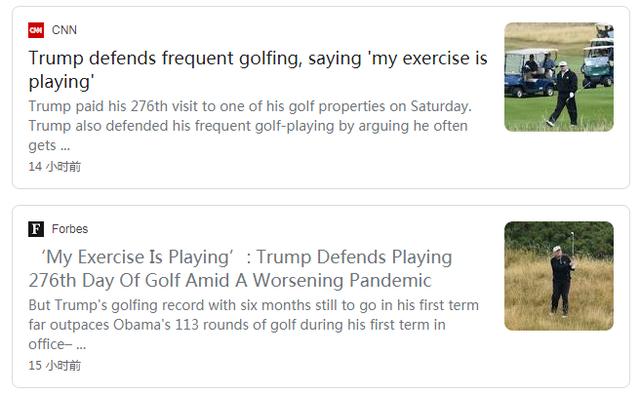Open headline 'My Exercise Is Playing' Forbes article

pyautogui.click(x=240, y=269)
